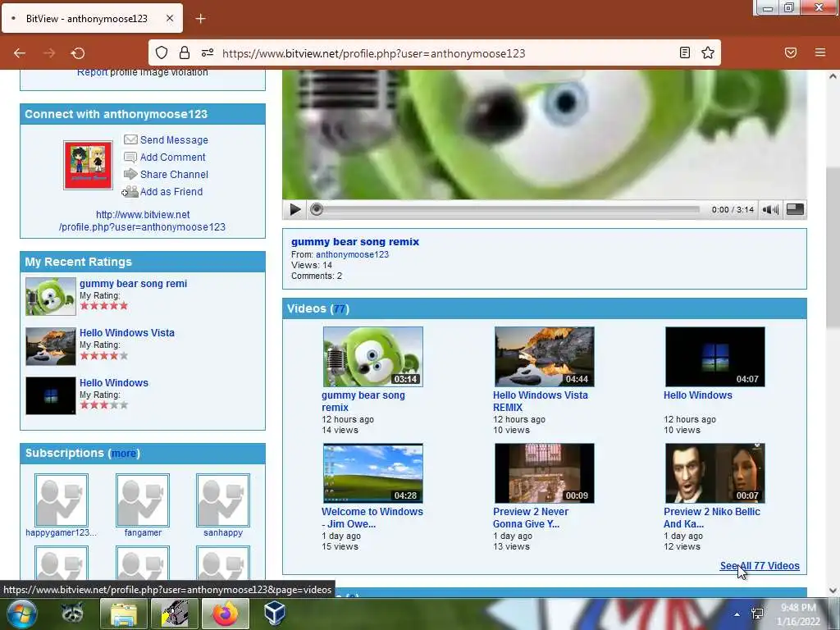
Task: Open the raccoon taskbar icon
Action: 72,614
